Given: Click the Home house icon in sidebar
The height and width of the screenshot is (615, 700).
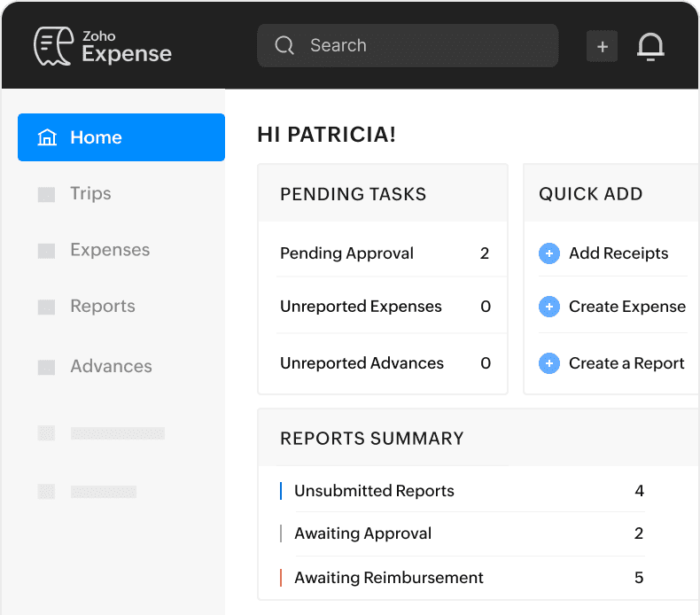Looking at the screenshot, I should click(47, 137).
